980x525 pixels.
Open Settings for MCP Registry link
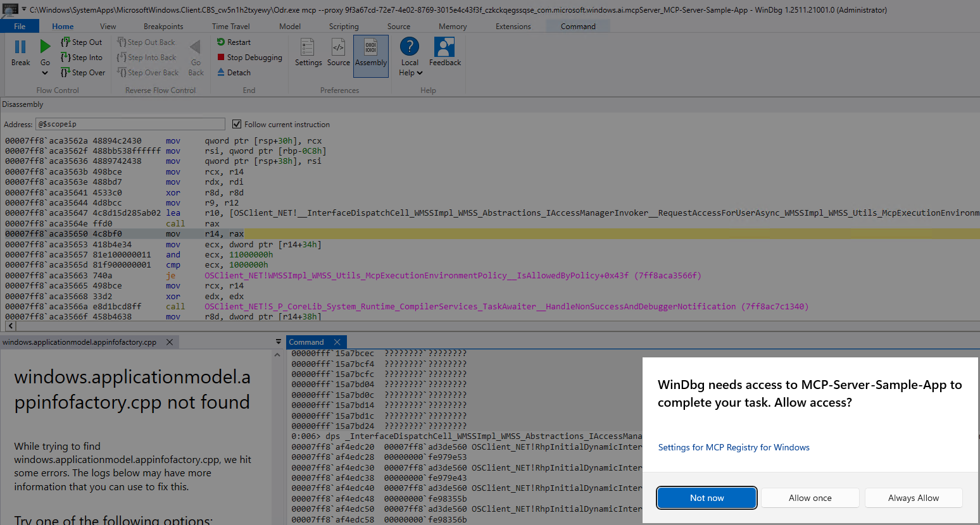(733, 447)
